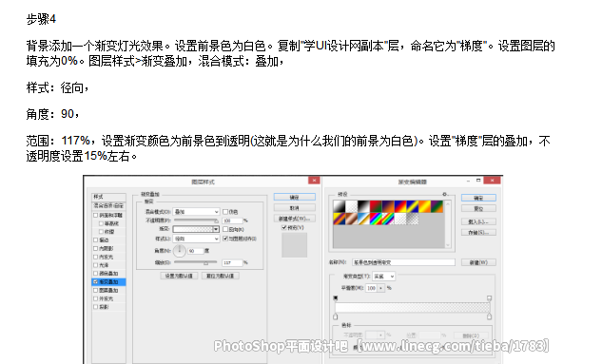This screenshot has height=364, width=602.
Task: Click 确定 OK in Layer Style dialog
Action: point(295,197)
